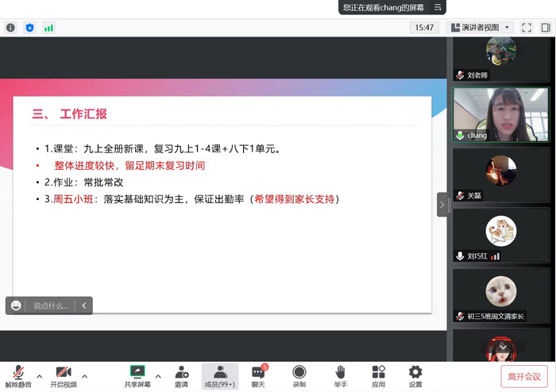Click the red 周五小班 text
556x392 pixels.
pyautogui.click(x=73, y=199)
